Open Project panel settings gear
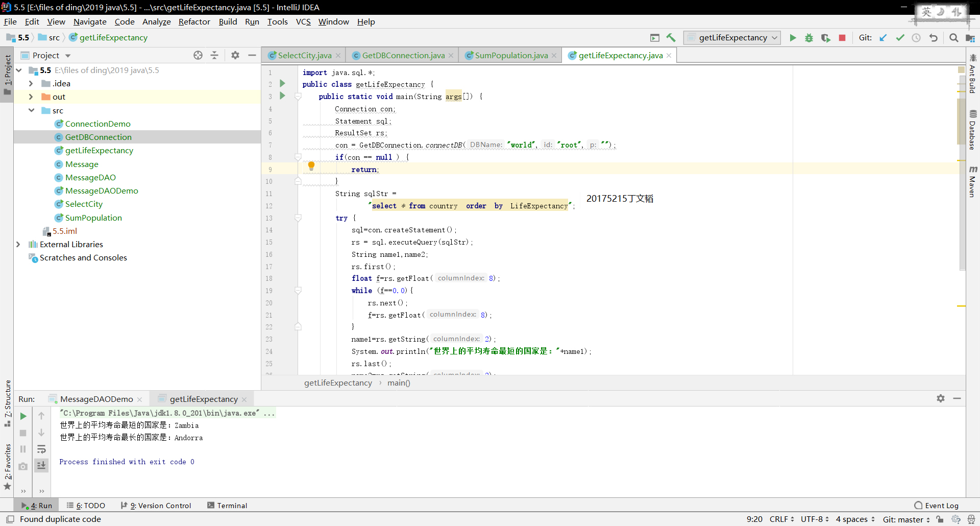Image resolution: width=980 pixels, height=526 pixels. [235, 55]
